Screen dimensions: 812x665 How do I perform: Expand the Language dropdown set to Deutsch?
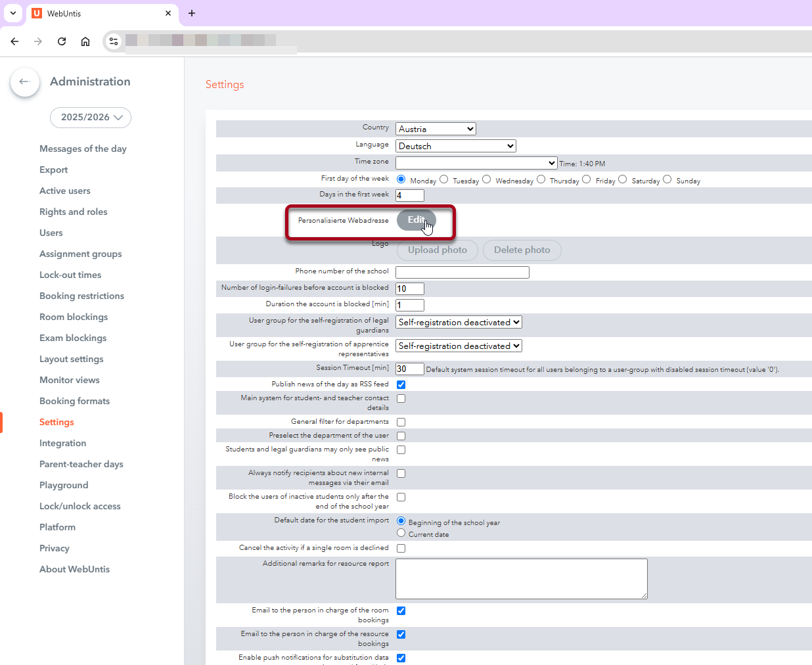click(x=455, y=146)
